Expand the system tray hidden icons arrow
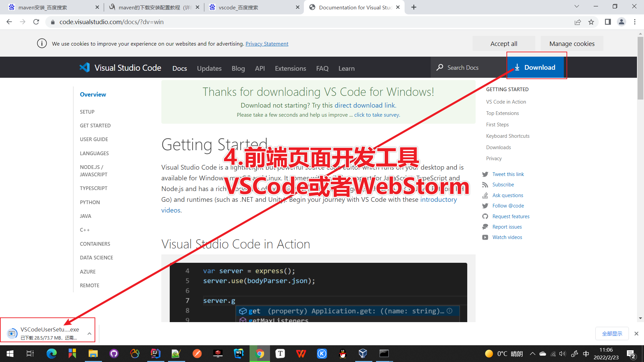This screenshot has width=644, height=362. coord(533,354)
